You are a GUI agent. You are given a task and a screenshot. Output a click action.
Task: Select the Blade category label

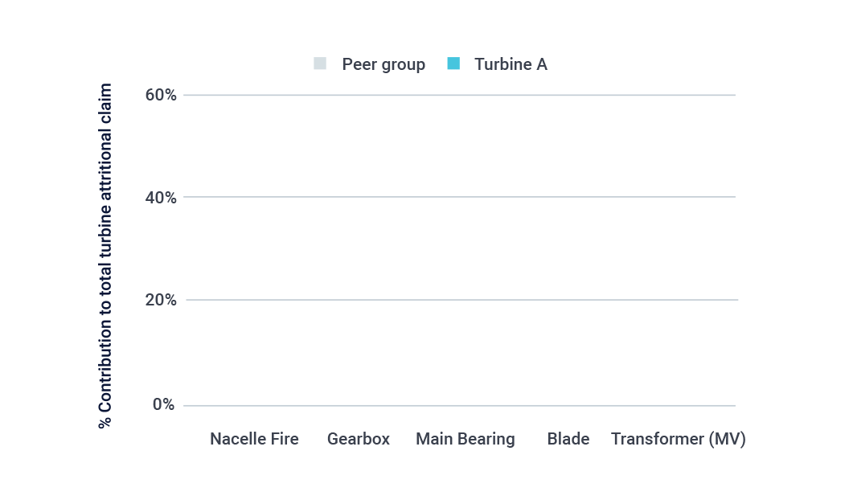point(568,439)
